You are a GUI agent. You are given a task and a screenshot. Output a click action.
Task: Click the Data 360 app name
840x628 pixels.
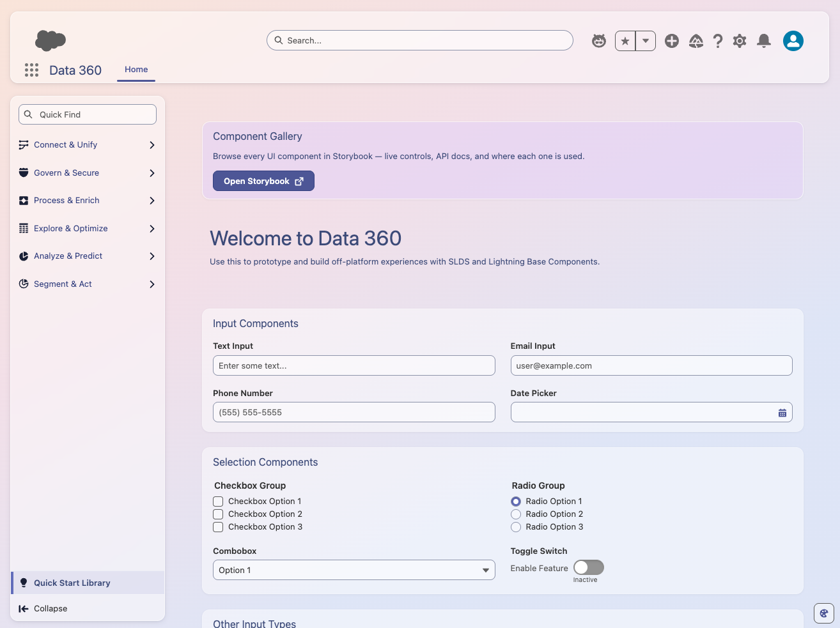coord(75,70)
